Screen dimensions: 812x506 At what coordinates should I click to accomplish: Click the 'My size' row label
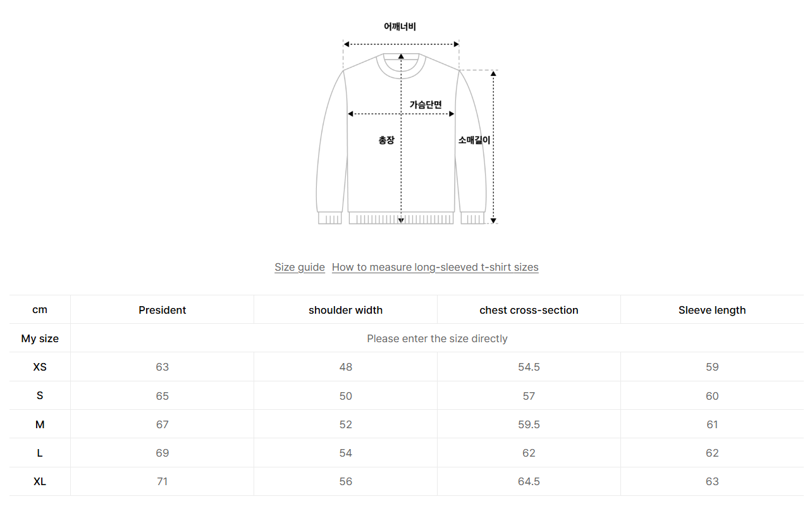click(40, 338)
